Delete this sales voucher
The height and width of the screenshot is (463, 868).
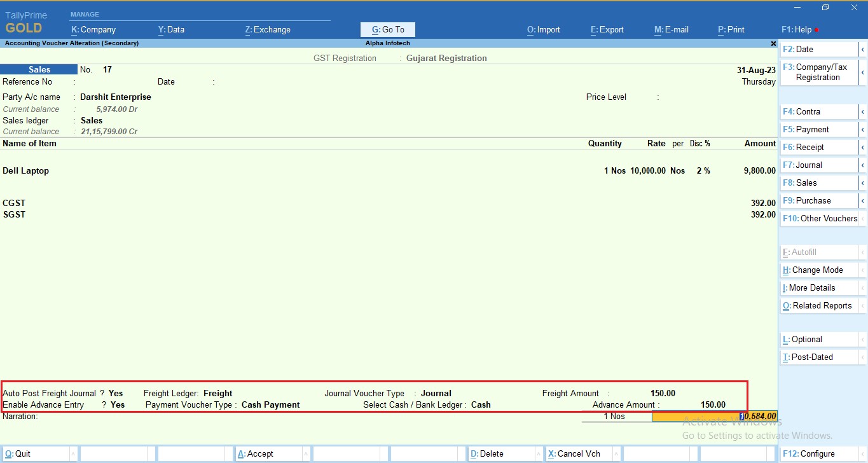(487, 453)
